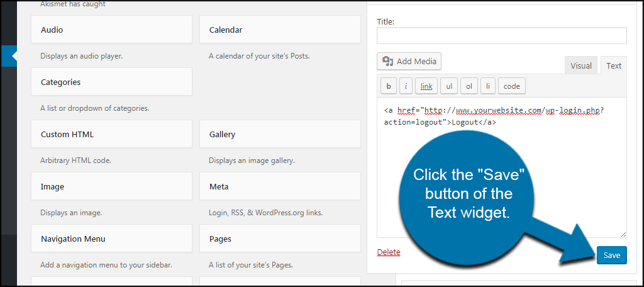Click 'Login, RSS, & WordPress.org links.' text
644x287 pixels.
266,213
